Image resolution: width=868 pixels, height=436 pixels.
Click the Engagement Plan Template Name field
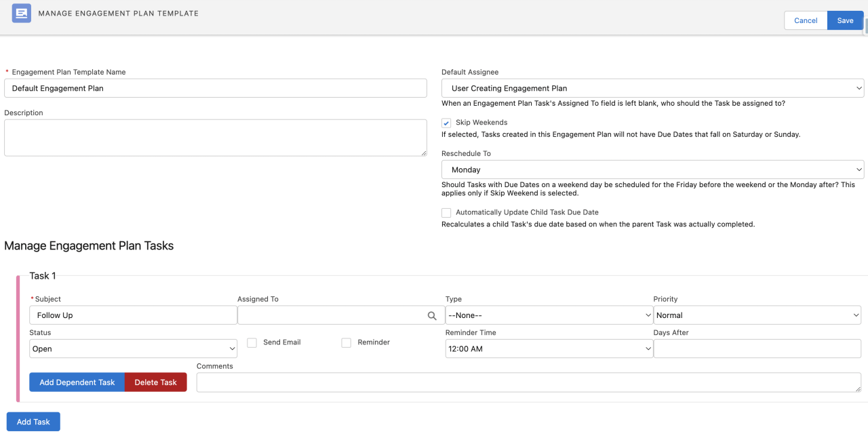[216, 88]
